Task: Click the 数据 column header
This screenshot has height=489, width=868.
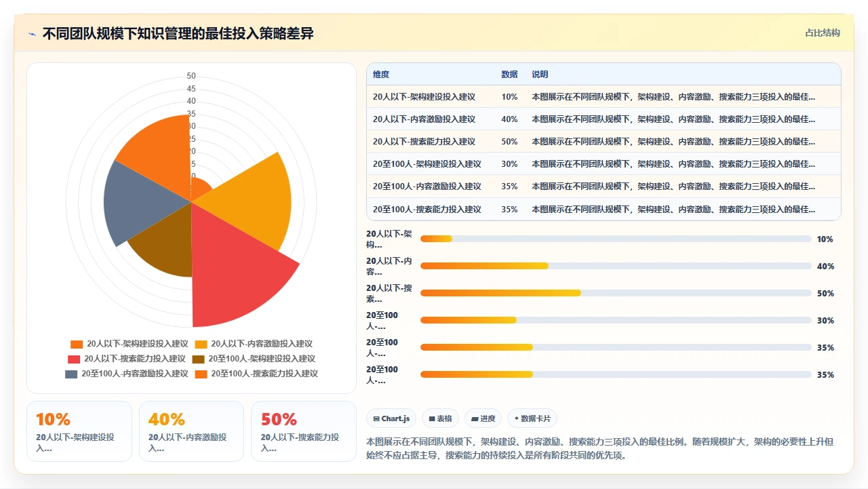Action: point(509,75)
